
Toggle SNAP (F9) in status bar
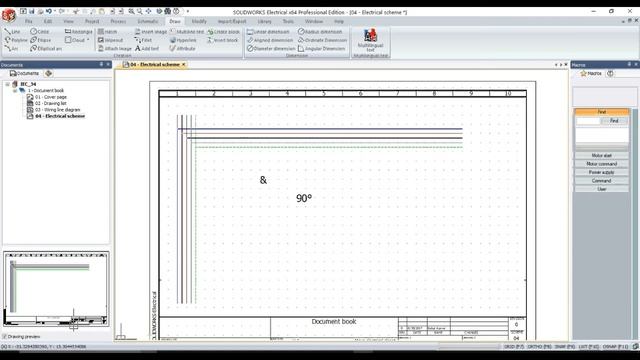(565, 347)
